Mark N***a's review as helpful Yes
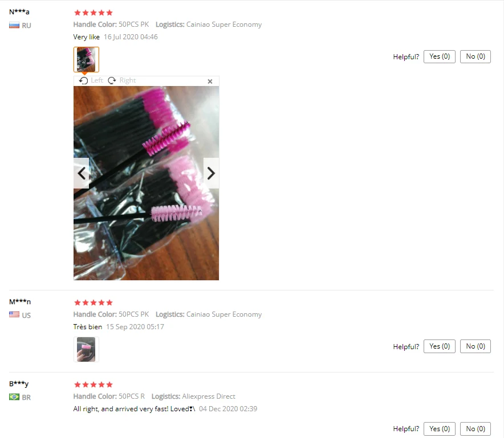Image resolution: width=504 pixels, height=438 pixels. click(x=440, y=56)
